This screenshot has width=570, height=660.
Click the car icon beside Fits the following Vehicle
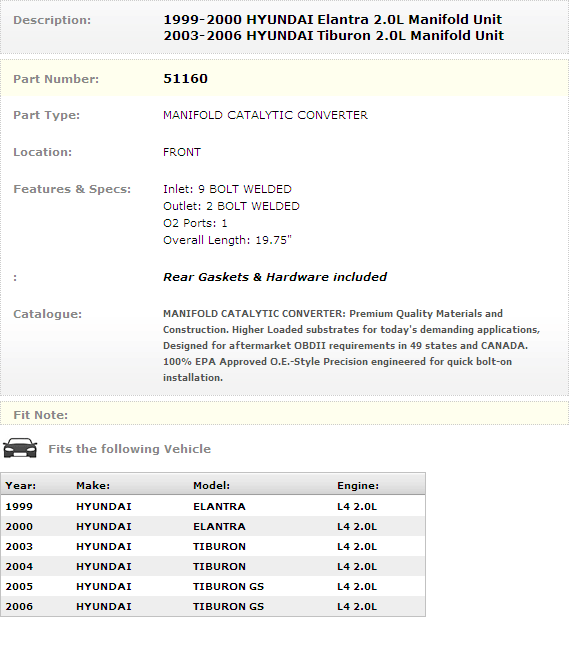(20, 448)
